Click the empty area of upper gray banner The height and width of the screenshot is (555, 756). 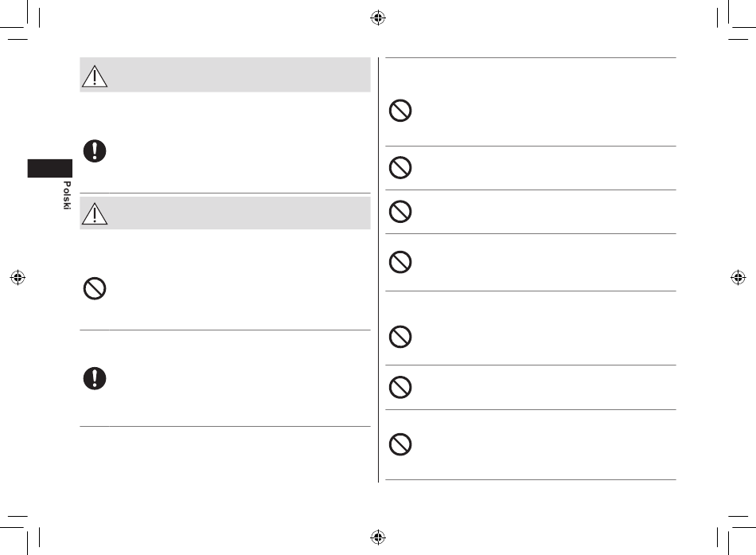pos(240,75)
